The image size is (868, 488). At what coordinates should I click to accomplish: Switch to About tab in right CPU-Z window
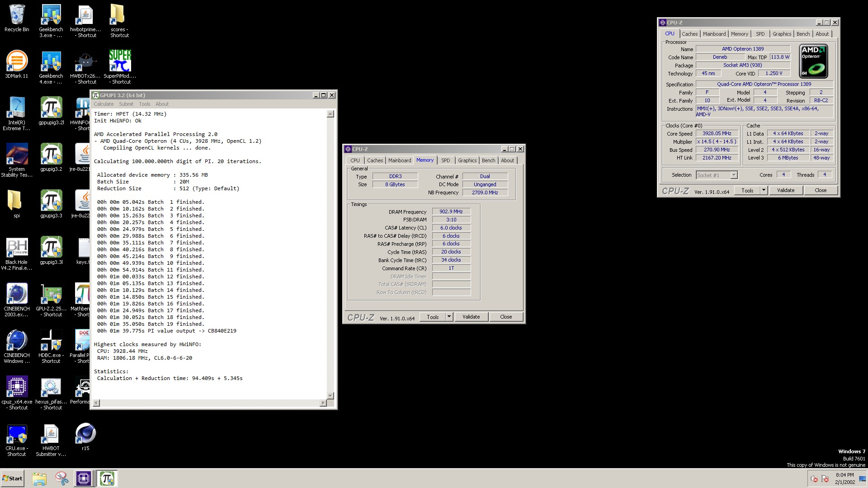coord(822,34)
